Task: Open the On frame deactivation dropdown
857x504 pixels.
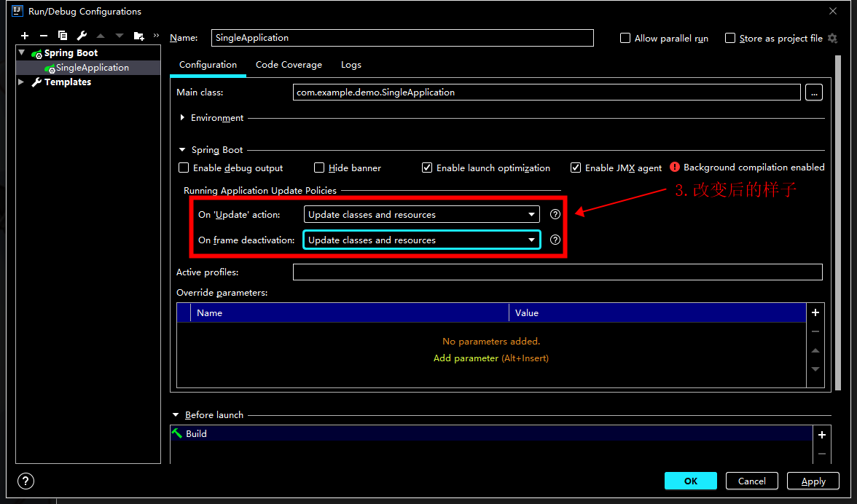Action: (422, 240)
